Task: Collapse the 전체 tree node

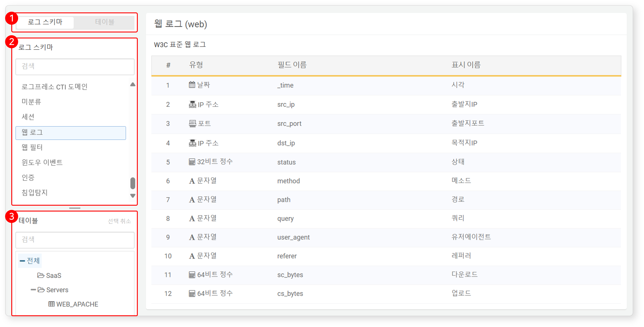Action: pos(22,261)
